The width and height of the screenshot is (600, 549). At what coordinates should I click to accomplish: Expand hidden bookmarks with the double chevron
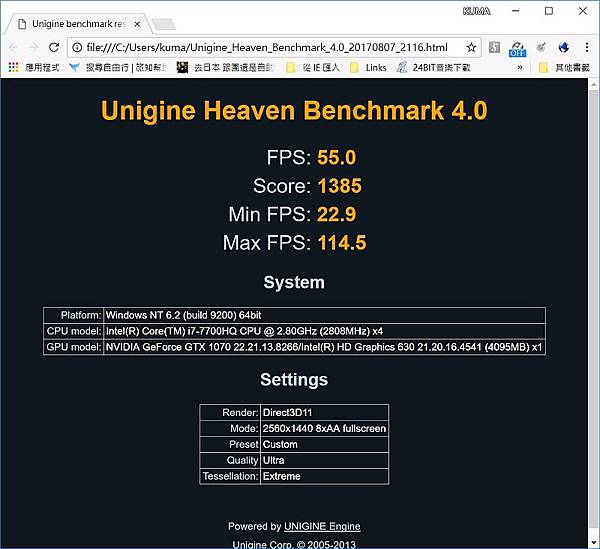pos(520,68)
